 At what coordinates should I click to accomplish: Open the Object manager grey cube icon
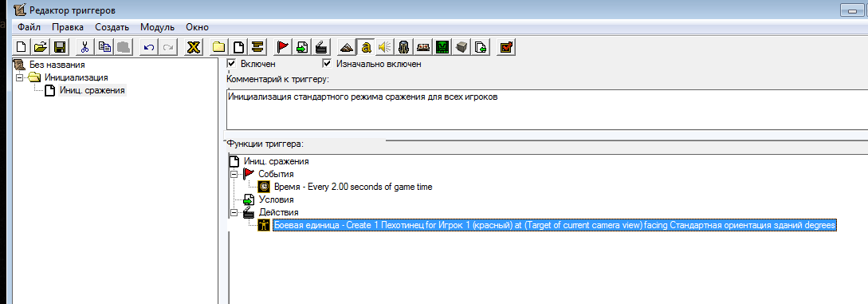pyautogui.click(x=461, y=46)
